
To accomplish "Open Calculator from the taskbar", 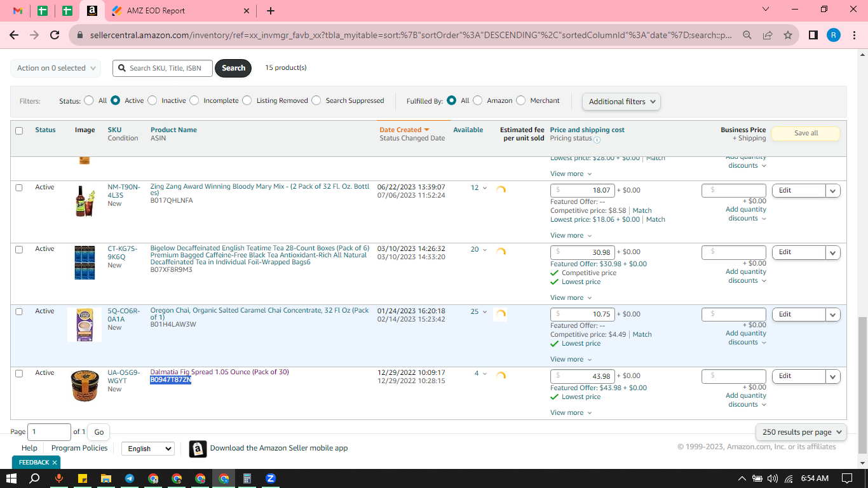I will click(247, 478).
